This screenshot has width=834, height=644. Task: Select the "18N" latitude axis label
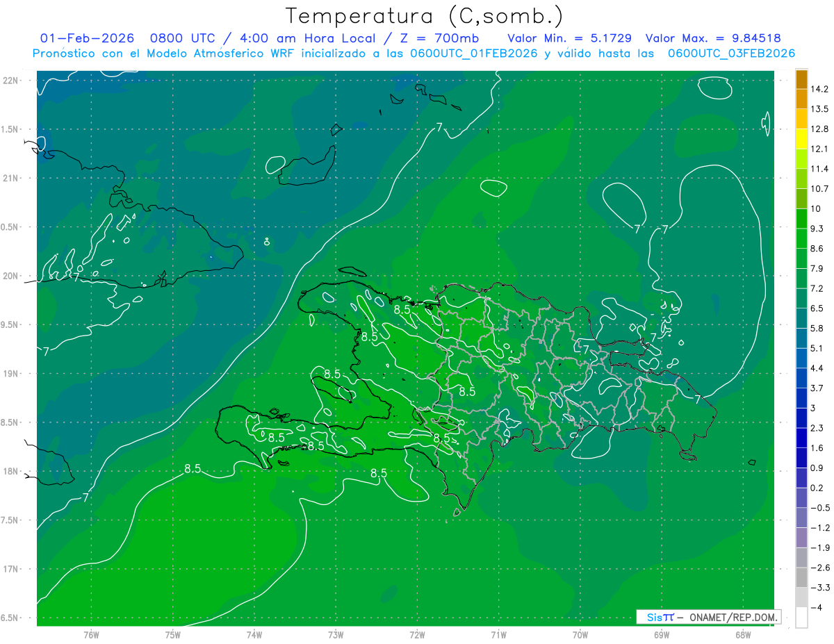[11, 472]
